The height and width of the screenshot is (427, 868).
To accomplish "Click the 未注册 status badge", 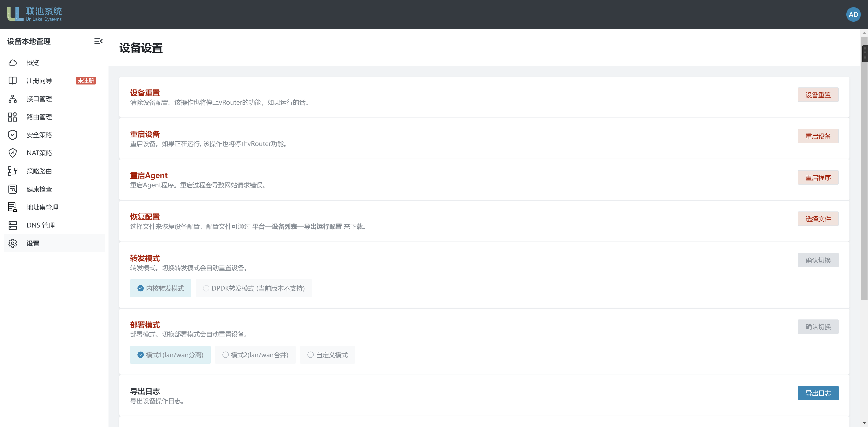I will click(x=86, y=80).
